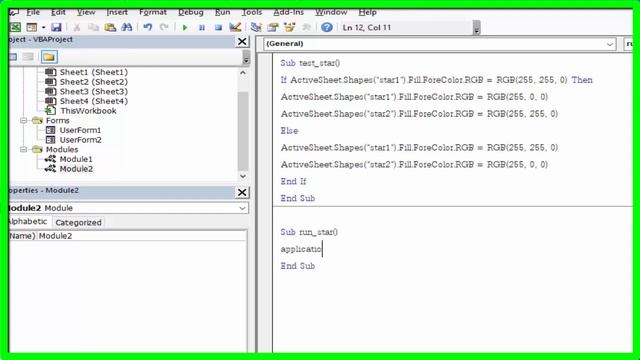The width and height of the screenshot is (640, 360).
Task: Collapse the Forms folder node
Action: click(x=24, y=120)
